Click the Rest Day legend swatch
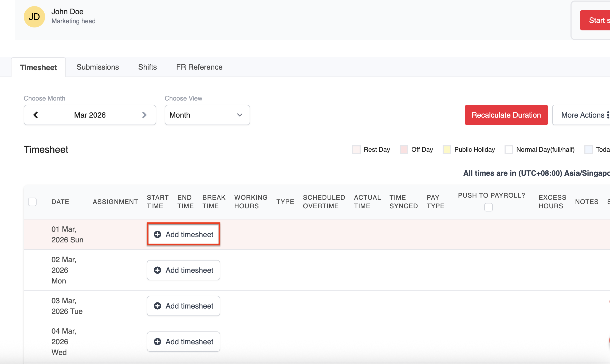This screenshot has height=364, width=610. 356,150
